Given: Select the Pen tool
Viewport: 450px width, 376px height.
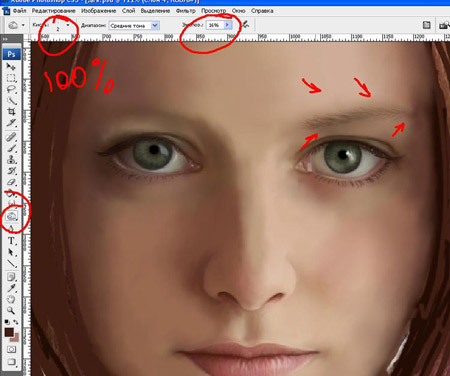Looking at the screenshot, I should pos(11,229).
